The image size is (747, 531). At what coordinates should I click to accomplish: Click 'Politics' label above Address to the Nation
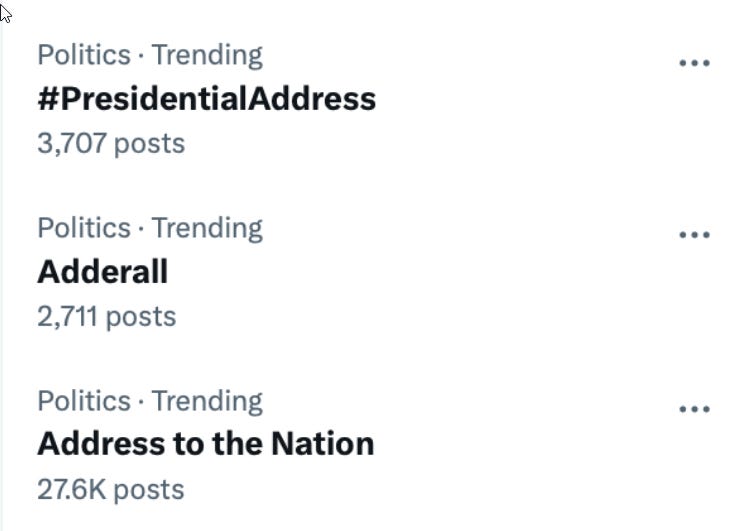pos(84,401)
